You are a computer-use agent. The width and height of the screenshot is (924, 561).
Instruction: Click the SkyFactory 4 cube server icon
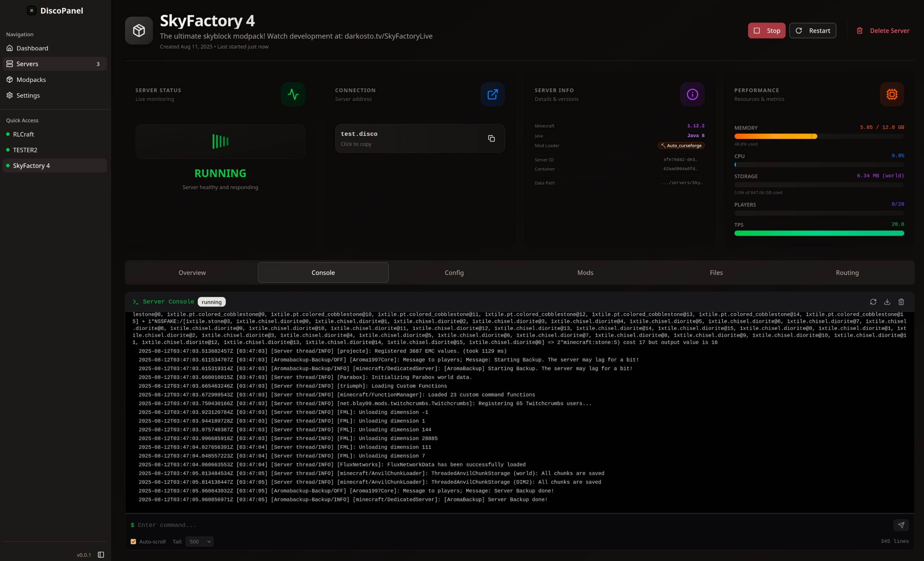[139, 30]
